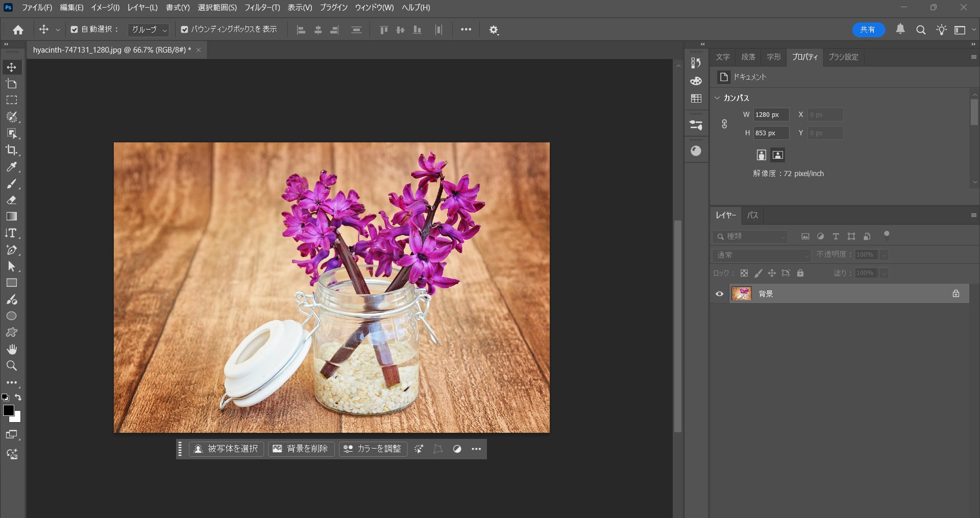Uncheck バウンディングボックスを表示
This screenshot has width=980, height=518.
point(184,29)
